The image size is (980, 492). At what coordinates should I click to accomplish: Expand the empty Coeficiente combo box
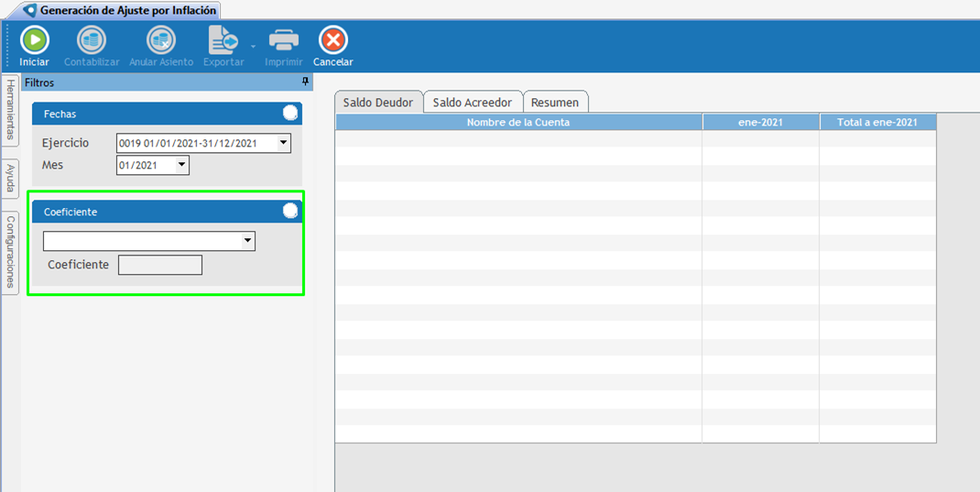click(247, 241)
